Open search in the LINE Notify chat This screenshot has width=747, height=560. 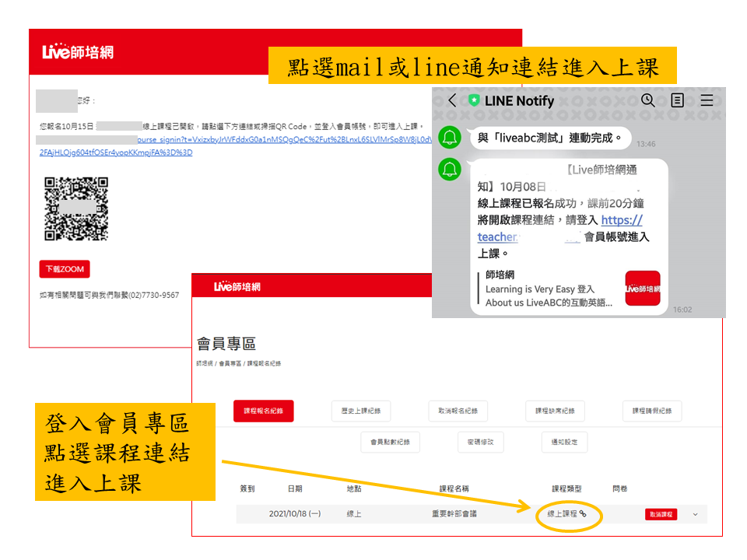[x=647, y=100]
